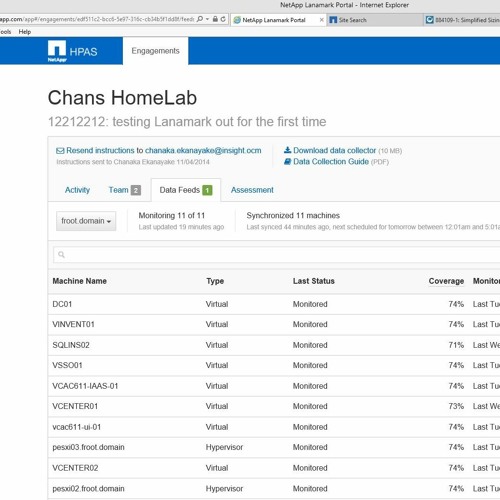Click Monitored status in the DC01 row
Image resolution: width=500 pixels, height=500 pixels.
pyautogui.click(x=310, y=304)
